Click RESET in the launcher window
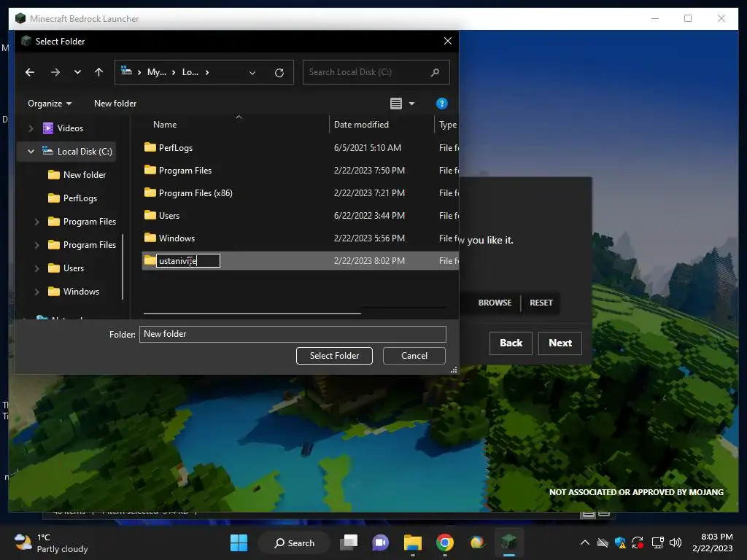This screenshot has width=747, height=560. [541, 303]
